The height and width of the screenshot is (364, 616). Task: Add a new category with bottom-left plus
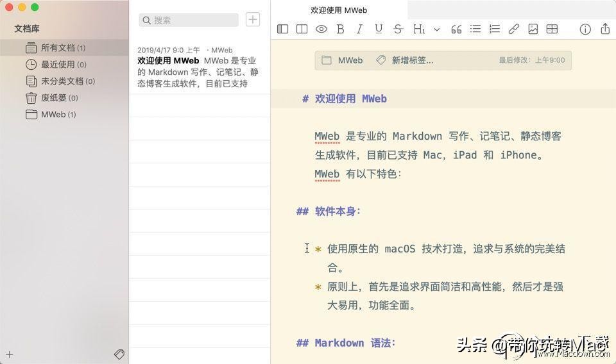pyautogui.click(x=10, y=354)
